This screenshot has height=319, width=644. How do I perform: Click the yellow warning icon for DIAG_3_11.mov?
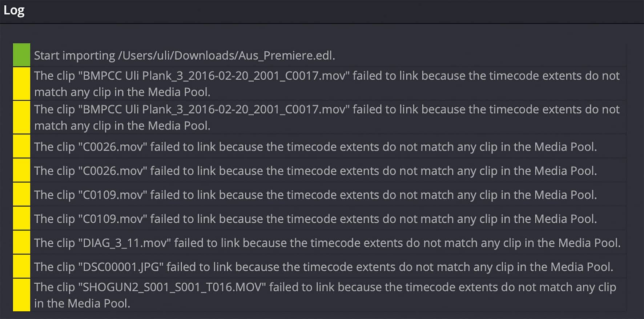[21, 243]
